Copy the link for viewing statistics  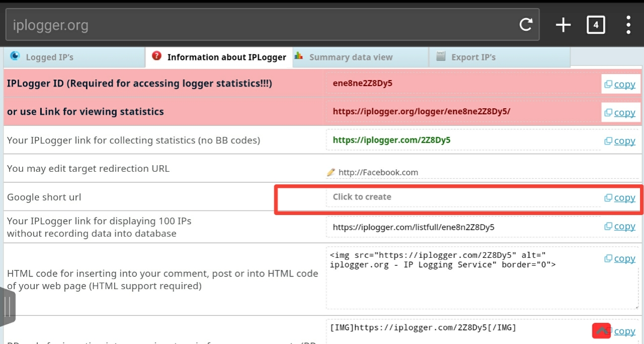coord(624,112)
